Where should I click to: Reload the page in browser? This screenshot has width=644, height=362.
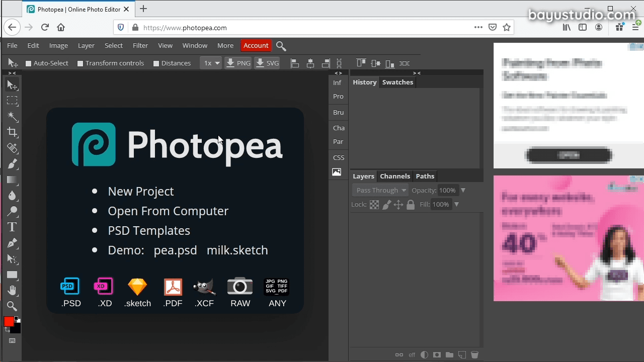45,28
